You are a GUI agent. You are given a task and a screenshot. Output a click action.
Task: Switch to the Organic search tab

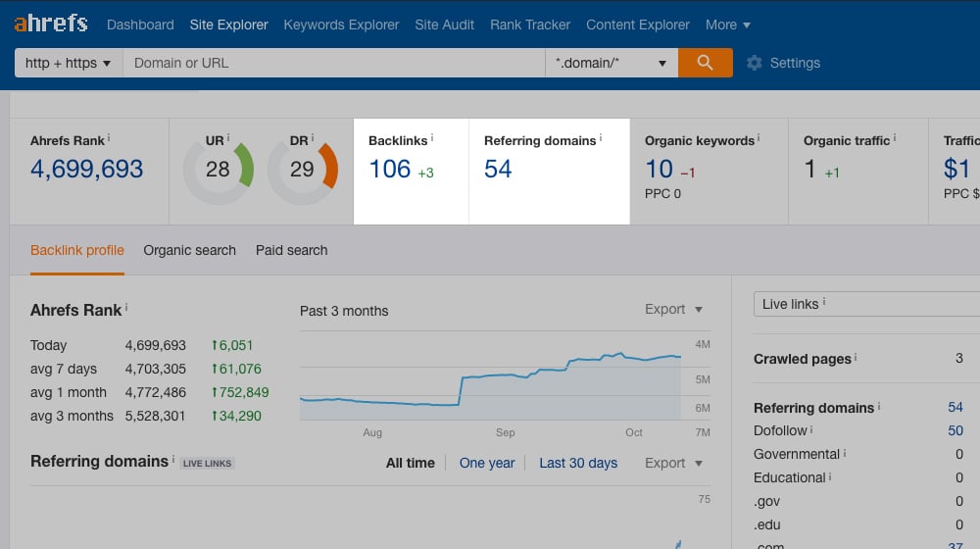tap(189, 250)
